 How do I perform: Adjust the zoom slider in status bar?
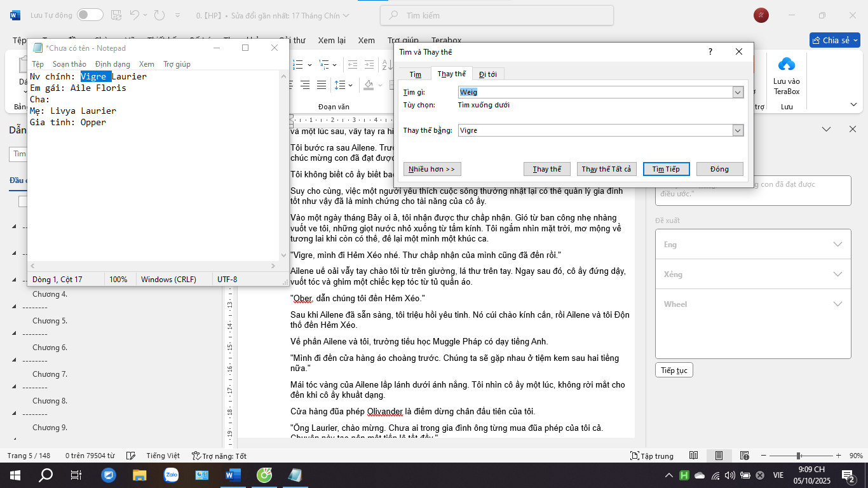tap(798, 456)
